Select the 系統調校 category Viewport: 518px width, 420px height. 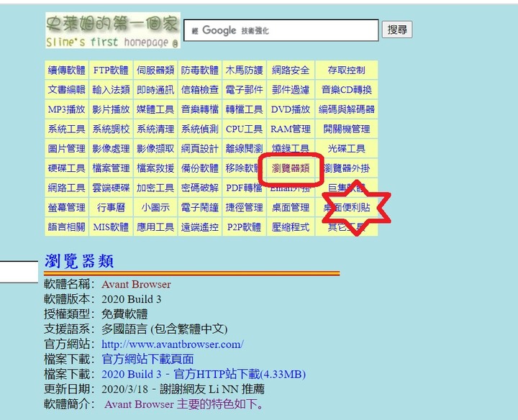coord(111,129)
